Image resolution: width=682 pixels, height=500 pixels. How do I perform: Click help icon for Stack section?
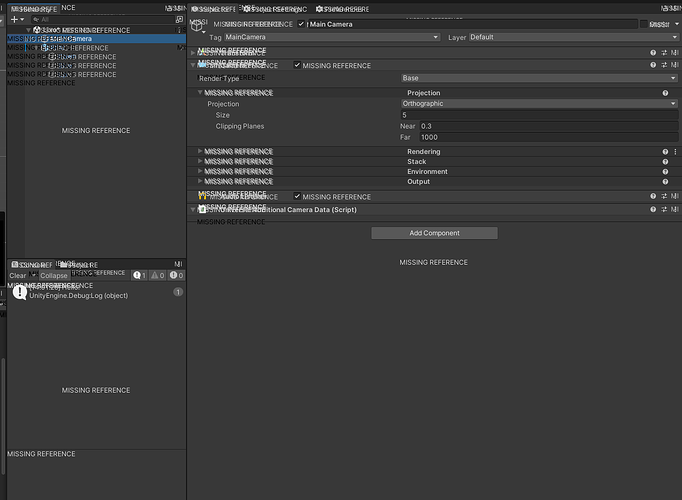[x=665, y=162]
